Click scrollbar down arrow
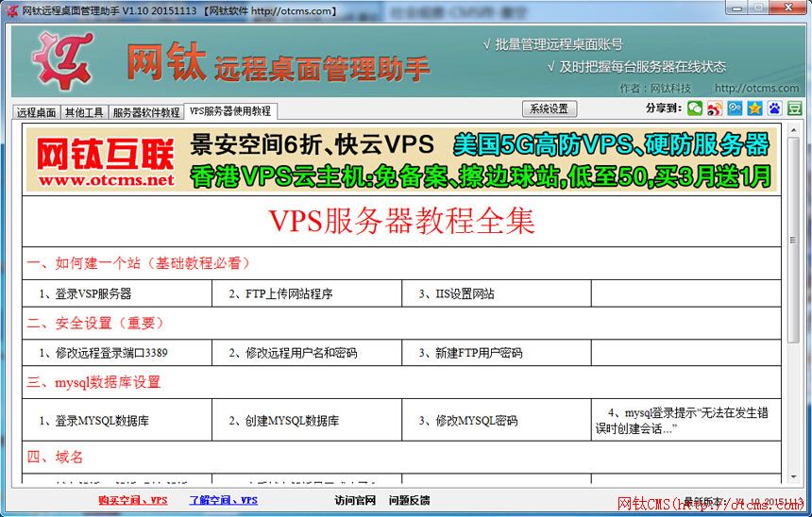Viewport: 812px width, 517px height. pos(793,477)
